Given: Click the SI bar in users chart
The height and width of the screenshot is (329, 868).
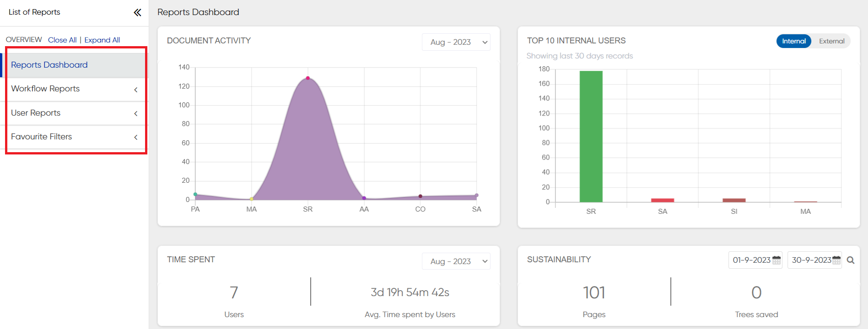Looking at the screenshot, I should point(734,200).
